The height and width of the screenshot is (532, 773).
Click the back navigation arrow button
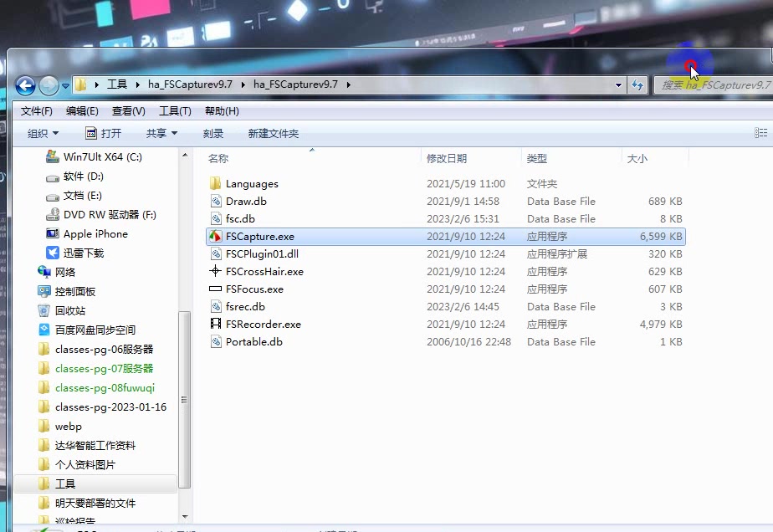coord(25,85)
